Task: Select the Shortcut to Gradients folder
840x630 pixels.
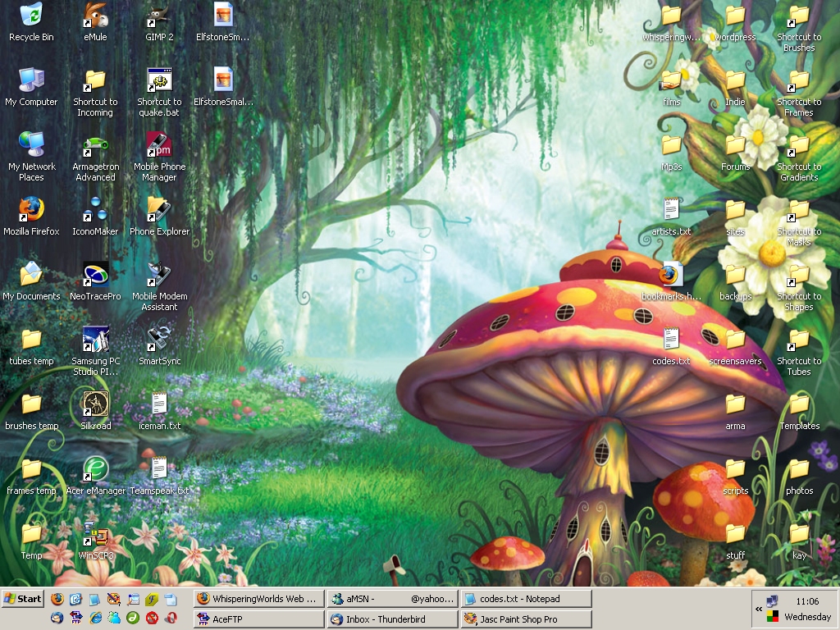Action: 799,157
